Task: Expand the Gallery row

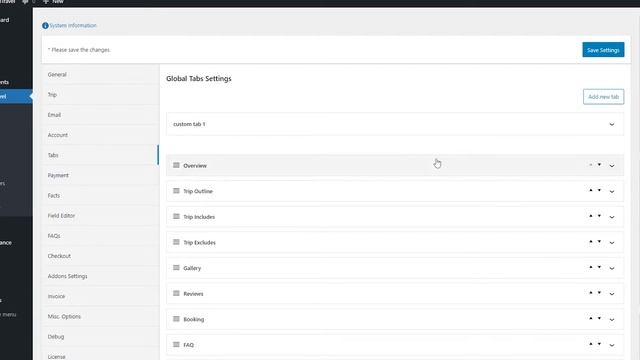Action: [x=611, y=269]
